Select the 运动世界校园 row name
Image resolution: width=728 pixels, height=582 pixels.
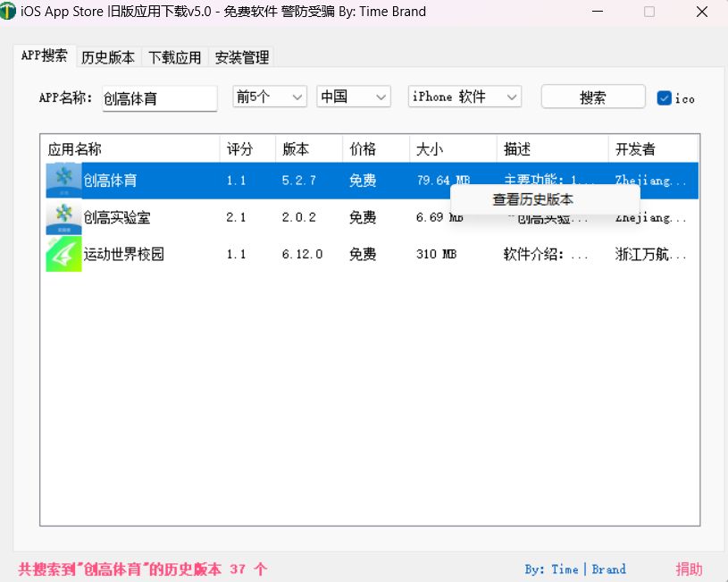coord(123,254)
